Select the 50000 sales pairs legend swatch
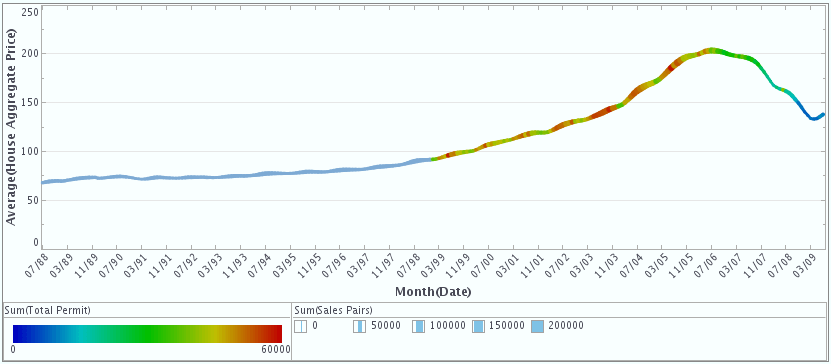 (359, 326)
